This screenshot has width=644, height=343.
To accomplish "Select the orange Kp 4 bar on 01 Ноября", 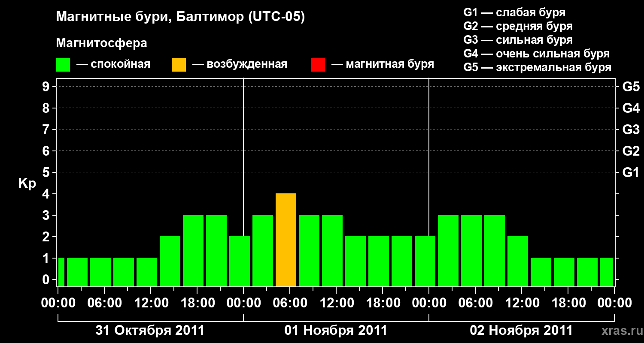I will coord(286,240).
